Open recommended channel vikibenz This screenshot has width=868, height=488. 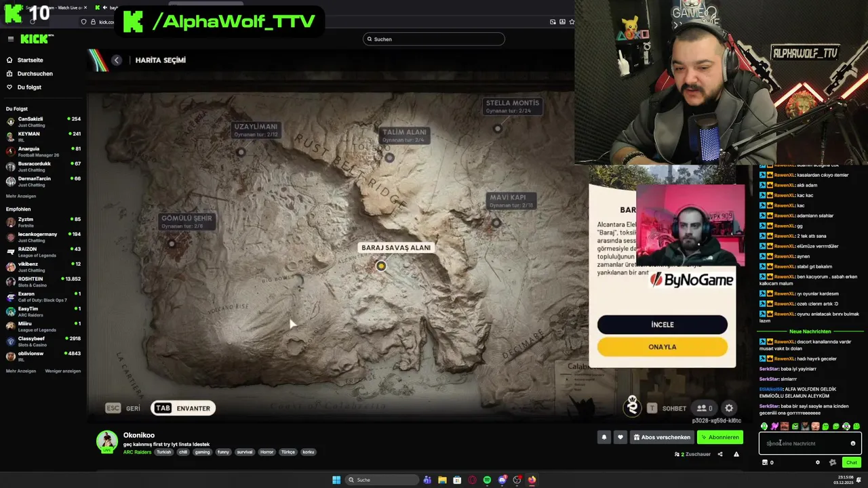(43, 266)
